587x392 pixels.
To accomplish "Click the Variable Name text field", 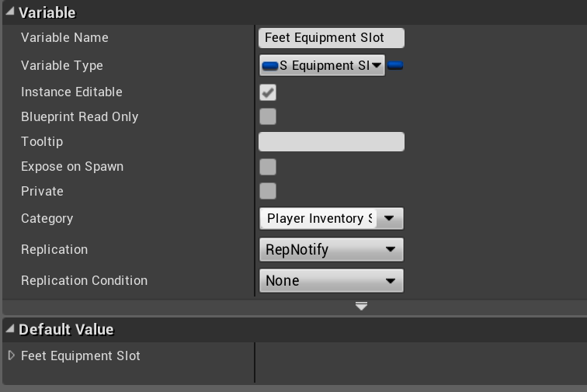I will (x=331, y=38).
